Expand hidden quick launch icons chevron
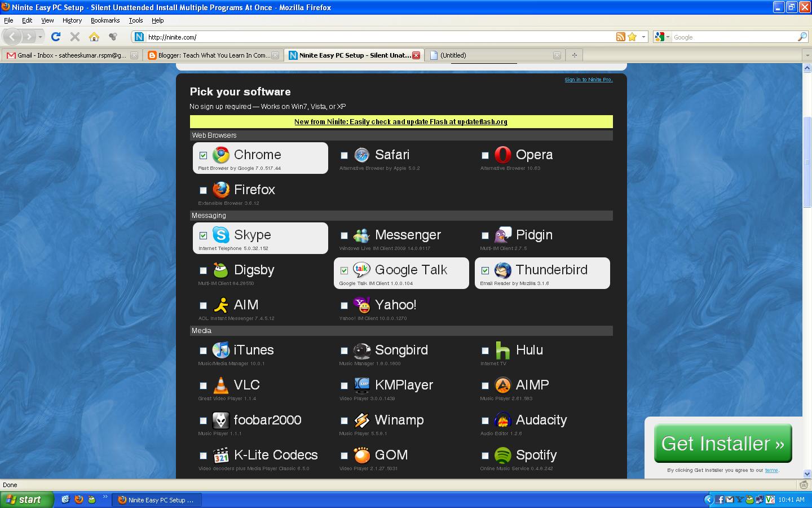The height and width of the screenshot is (508, 812). coord(105,498)
